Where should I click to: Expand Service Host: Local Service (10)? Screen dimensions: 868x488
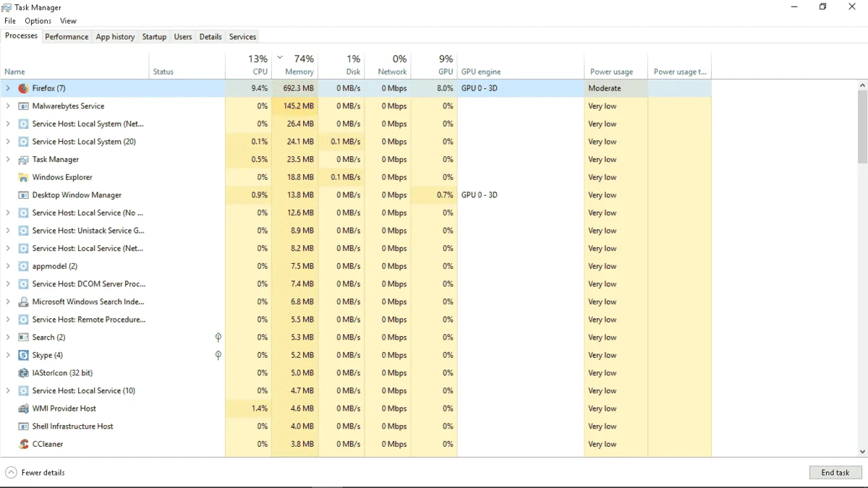click(x=8, y=390)
